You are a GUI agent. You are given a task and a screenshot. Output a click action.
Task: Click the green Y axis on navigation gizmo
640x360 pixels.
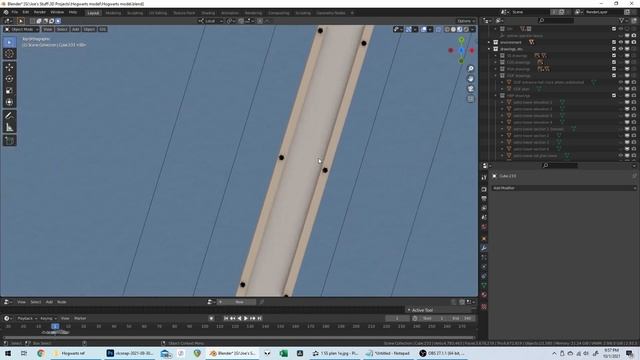[461, 40]
